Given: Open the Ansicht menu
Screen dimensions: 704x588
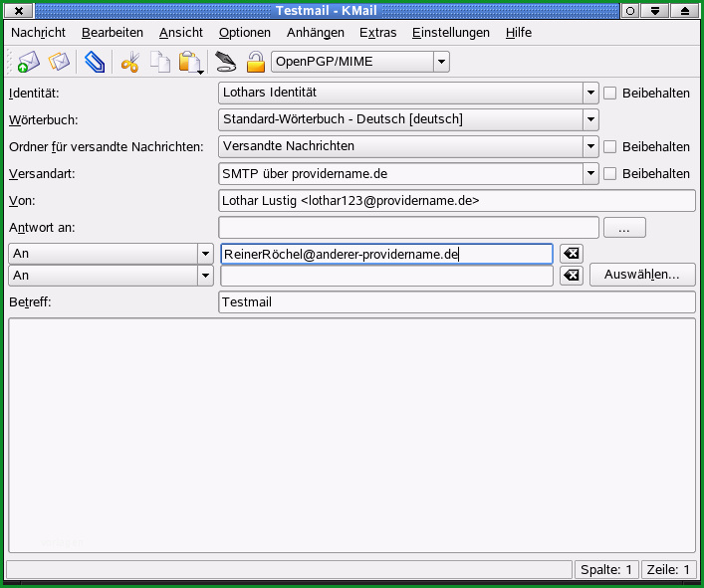Looking at the screenshot, I should [x=181, y=32].
